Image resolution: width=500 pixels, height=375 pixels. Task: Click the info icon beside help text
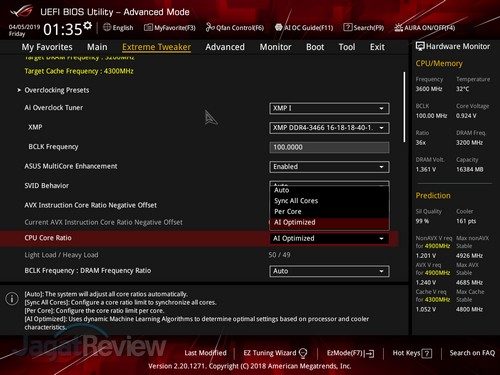(12, 298)
